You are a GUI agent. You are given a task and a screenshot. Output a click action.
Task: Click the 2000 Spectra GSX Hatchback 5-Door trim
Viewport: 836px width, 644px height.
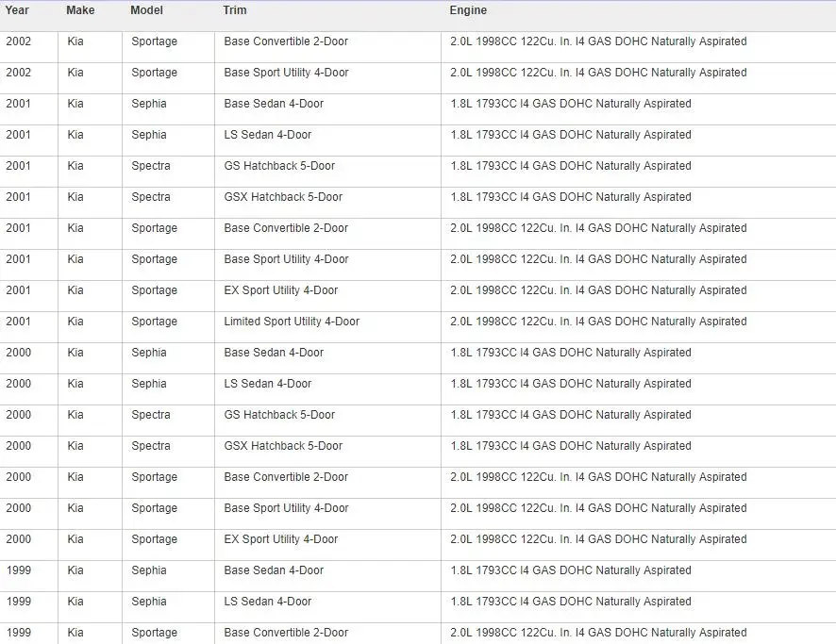(x=283, y=446)
